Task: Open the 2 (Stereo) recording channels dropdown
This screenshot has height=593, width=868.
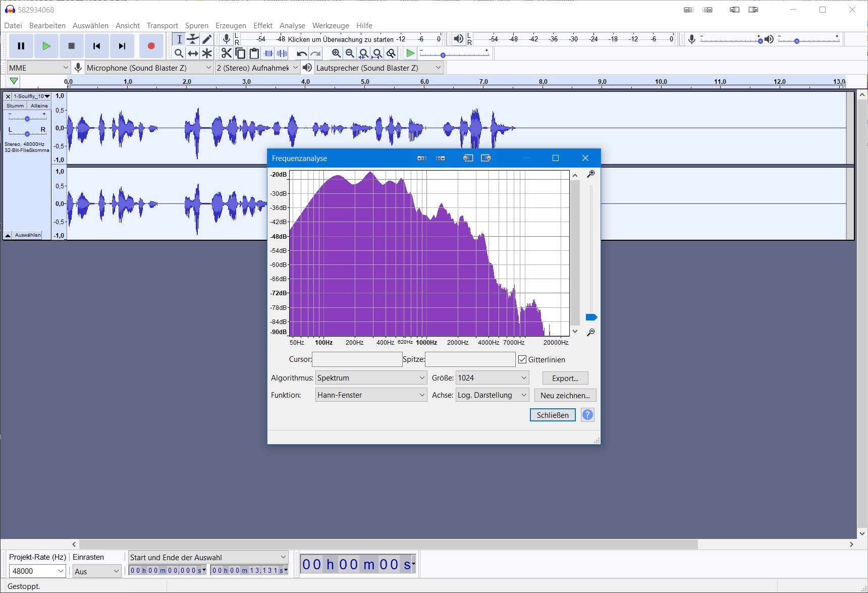Action: [257, 68]
